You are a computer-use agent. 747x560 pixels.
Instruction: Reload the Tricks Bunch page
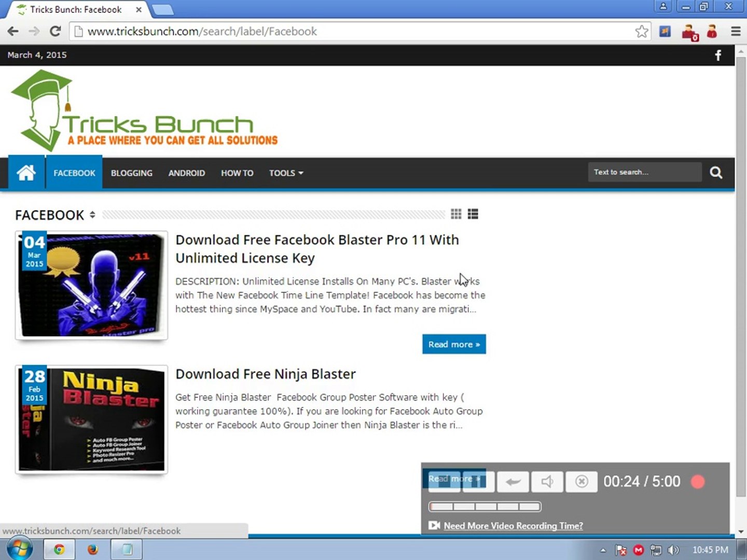click(x=56, y=32)
